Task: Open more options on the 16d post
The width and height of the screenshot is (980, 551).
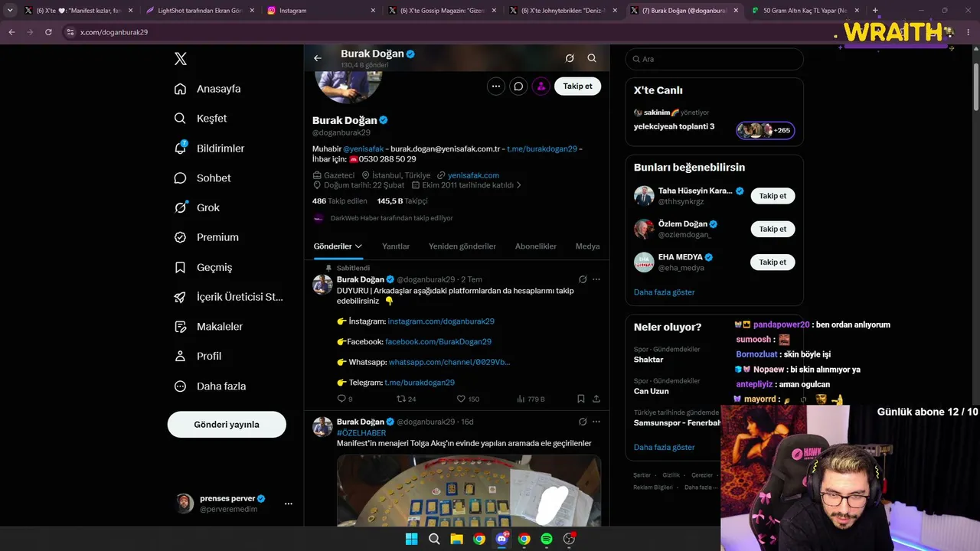Action: coord(596,422)
